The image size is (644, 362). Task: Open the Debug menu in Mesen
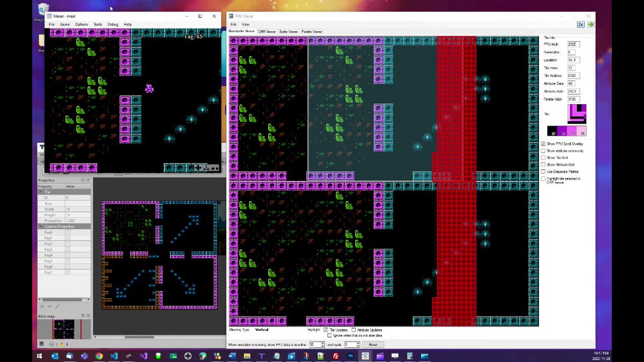113,24
